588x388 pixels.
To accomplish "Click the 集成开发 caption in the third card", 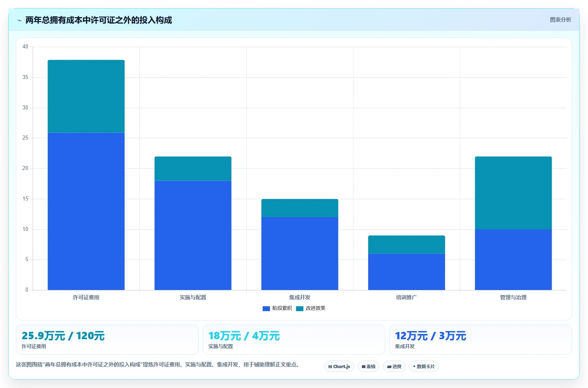I will [x=405, y=347].
